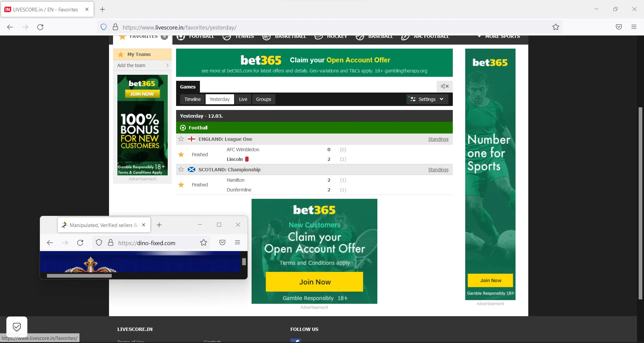The image size is (644, 343).
Task: Click the forward arrow in main browser toolbar
Action: pos(25,27)
